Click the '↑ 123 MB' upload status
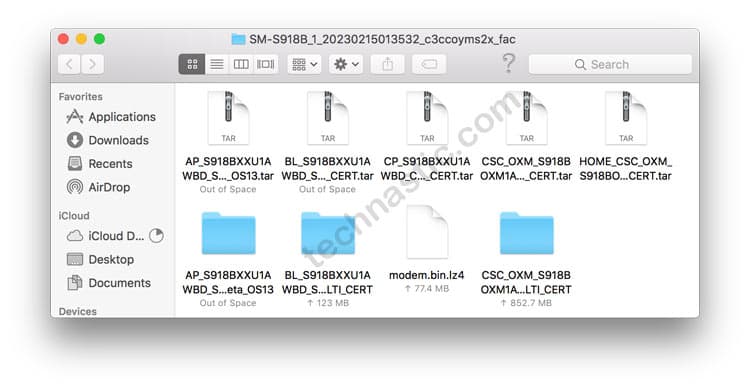 click(x=328, y=303)
